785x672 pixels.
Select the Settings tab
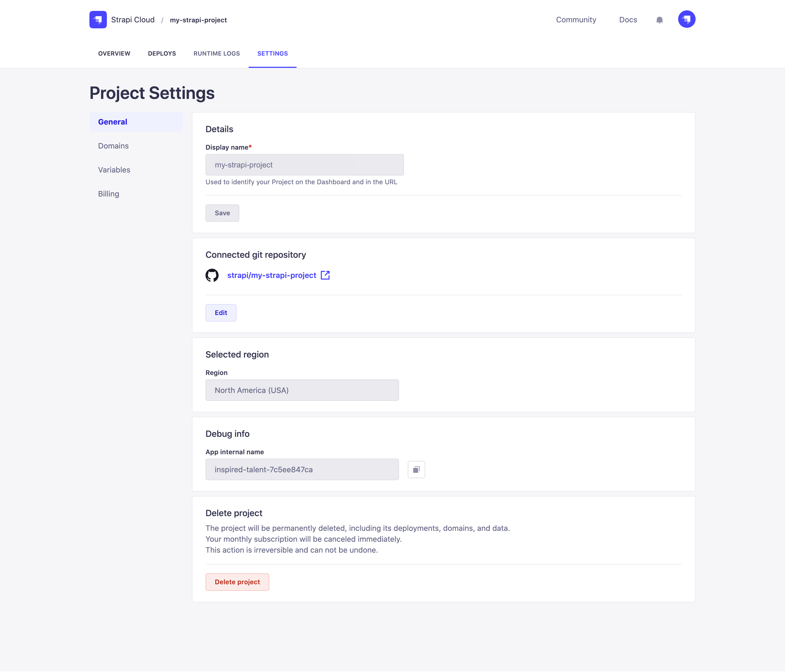[272, 53]
